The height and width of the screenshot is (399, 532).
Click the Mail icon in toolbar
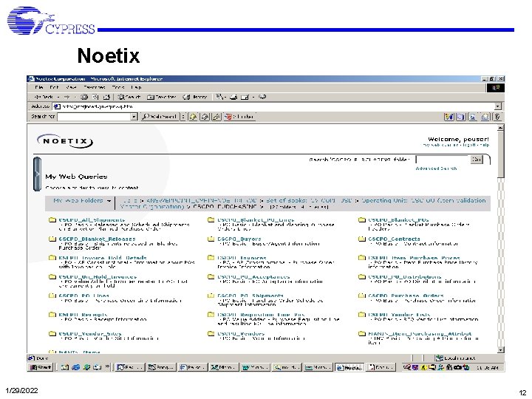point(220,97)
